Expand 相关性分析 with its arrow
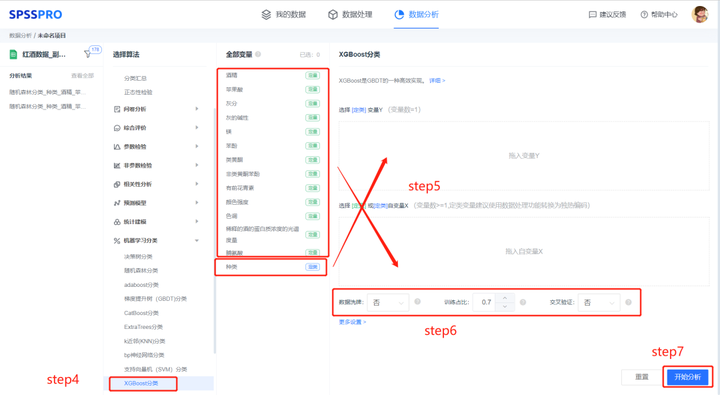Viewport: 720px width, 395px height. pyautogui.click(x=197, y=184)
